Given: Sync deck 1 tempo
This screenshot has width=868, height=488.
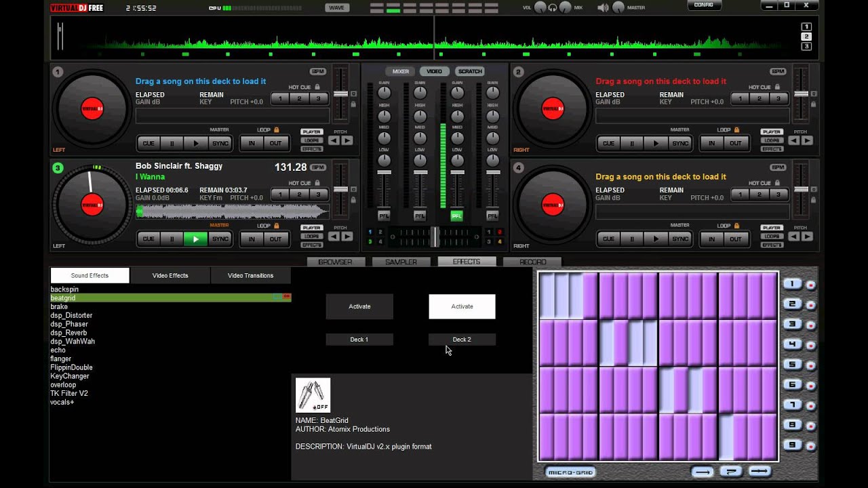Looking at the screenshot, I should [220, 143].
